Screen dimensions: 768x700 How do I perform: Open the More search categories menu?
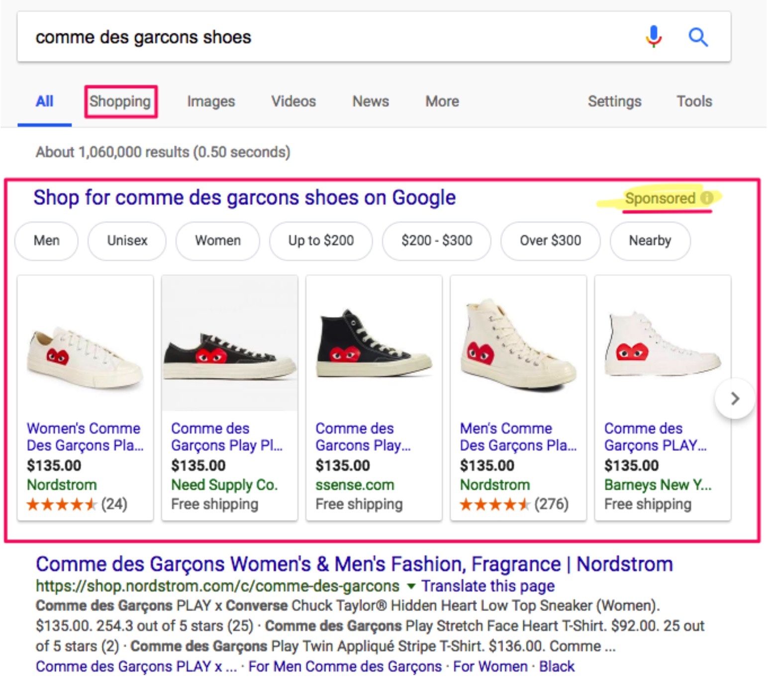point(442,101)
